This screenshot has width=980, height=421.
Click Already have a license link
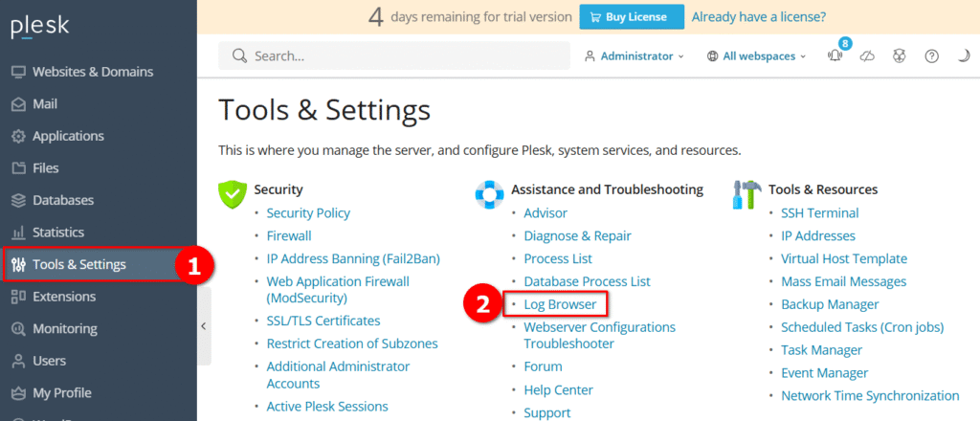point(759,17)
